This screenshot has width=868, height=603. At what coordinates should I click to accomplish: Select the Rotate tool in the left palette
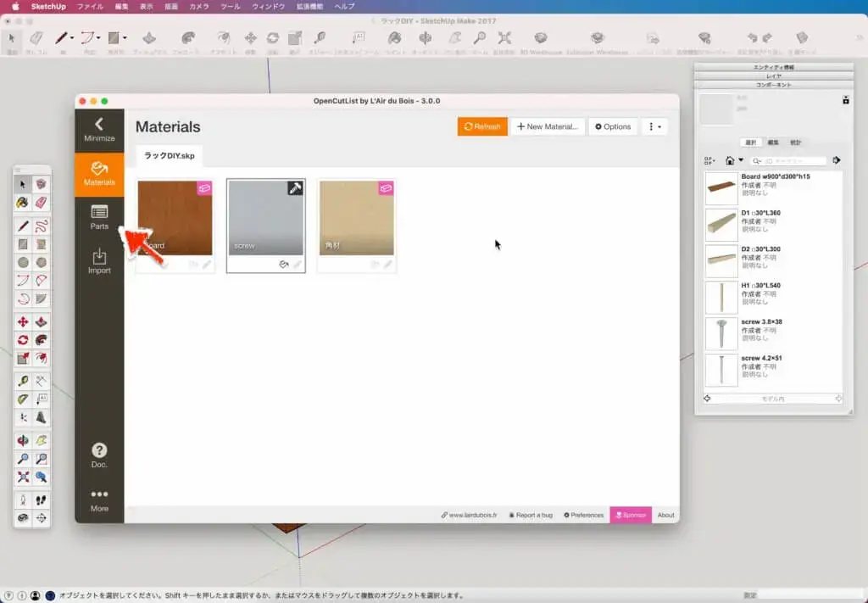coord(23,340)
